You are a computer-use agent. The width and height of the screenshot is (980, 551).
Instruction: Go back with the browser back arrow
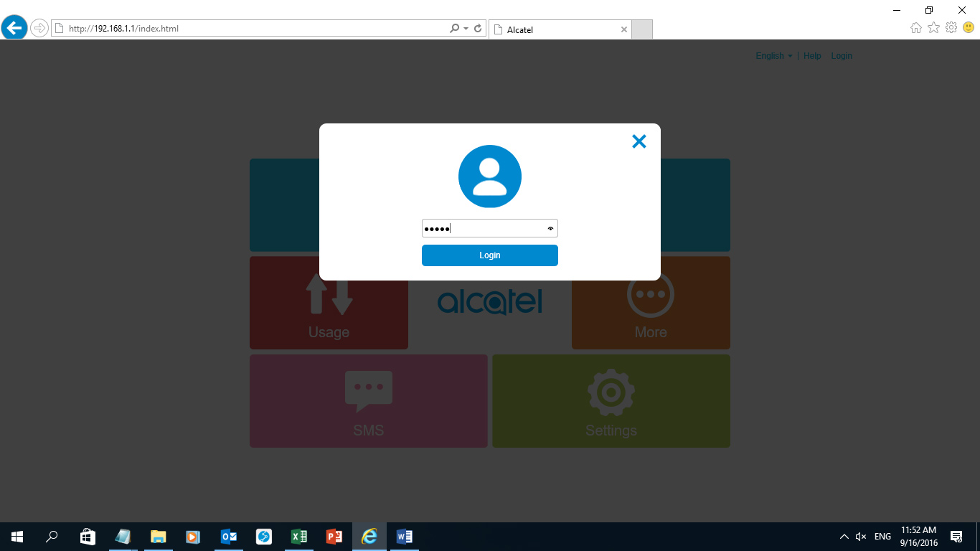pos(14,28)
